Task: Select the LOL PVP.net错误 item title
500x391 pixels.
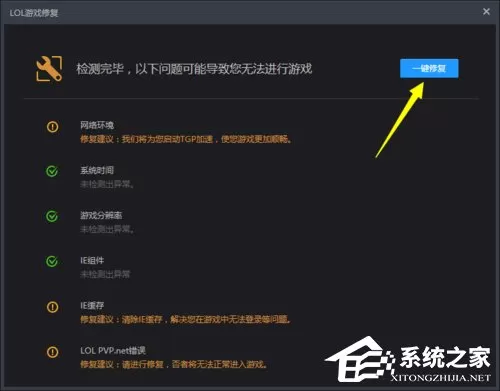Action: 113,351
